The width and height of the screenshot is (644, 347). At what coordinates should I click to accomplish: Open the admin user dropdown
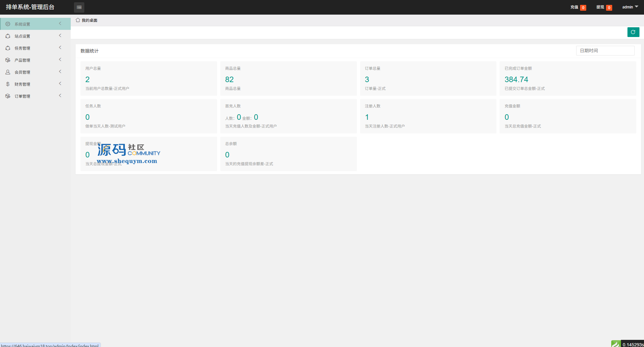point(630,7)
